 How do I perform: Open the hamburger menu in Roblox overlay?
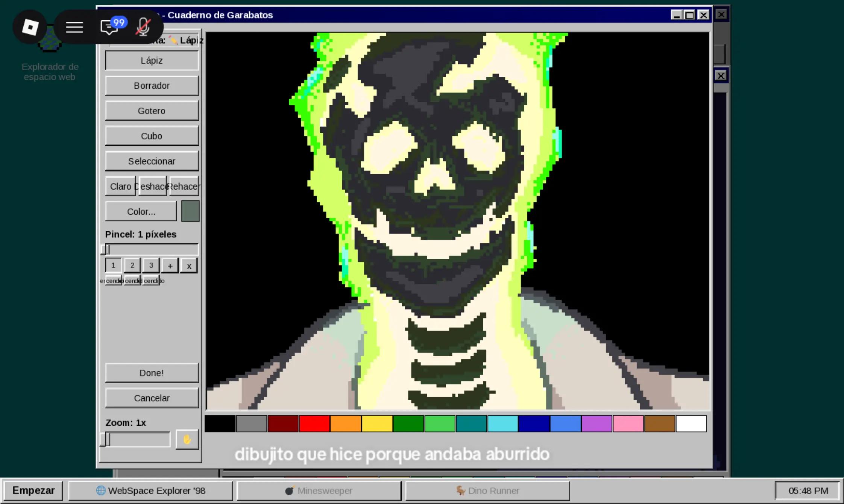pos(74,27)
